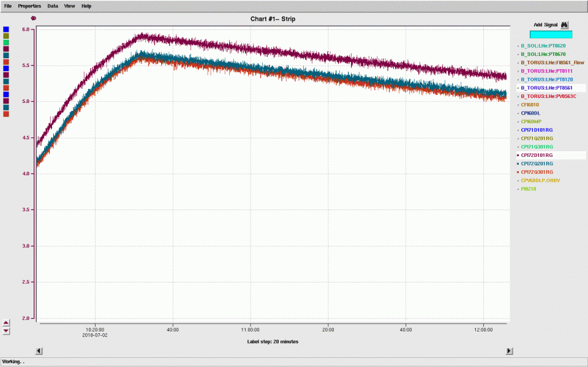This screenshot has width=588, height=367.
Task: Open the Properties menu
Action: [29, 6]
